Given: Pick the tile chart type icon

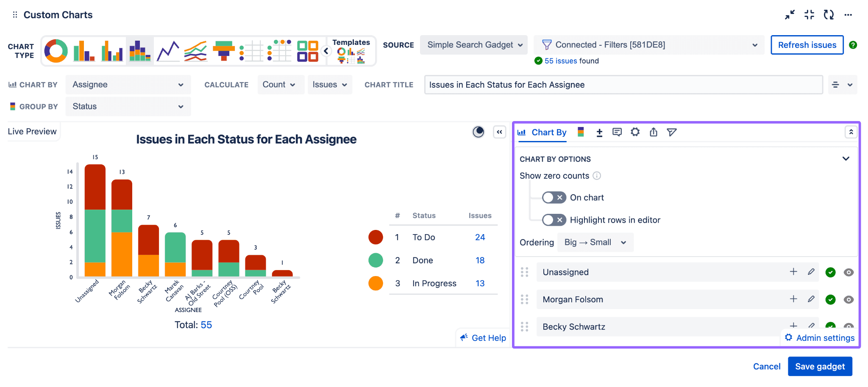Looking at the screenshot, I should click(307, 51).
